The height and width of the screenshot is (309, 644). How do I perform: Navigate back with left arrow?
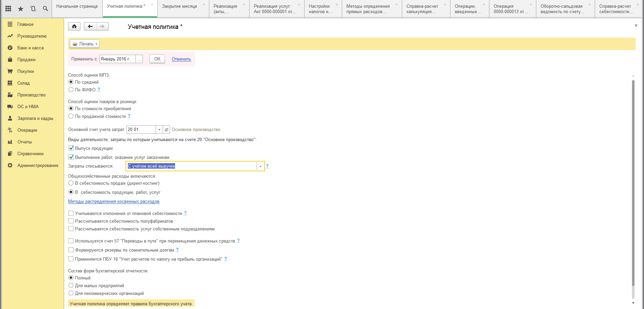point(90,27)
